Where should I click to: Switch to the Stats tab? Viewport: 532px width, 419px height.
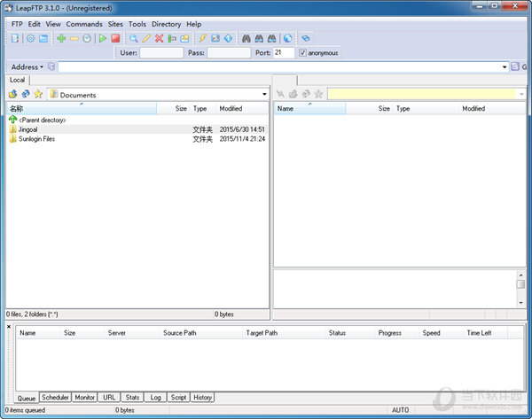coord(132,397)
